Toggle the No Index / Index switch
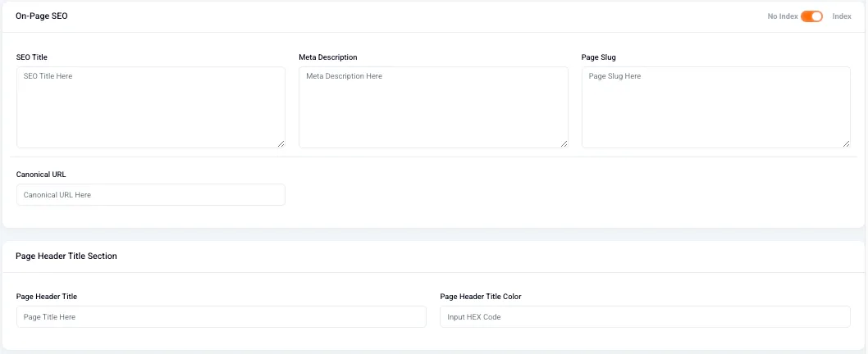This screenshot has height=354, width=868. click(811, 16)
